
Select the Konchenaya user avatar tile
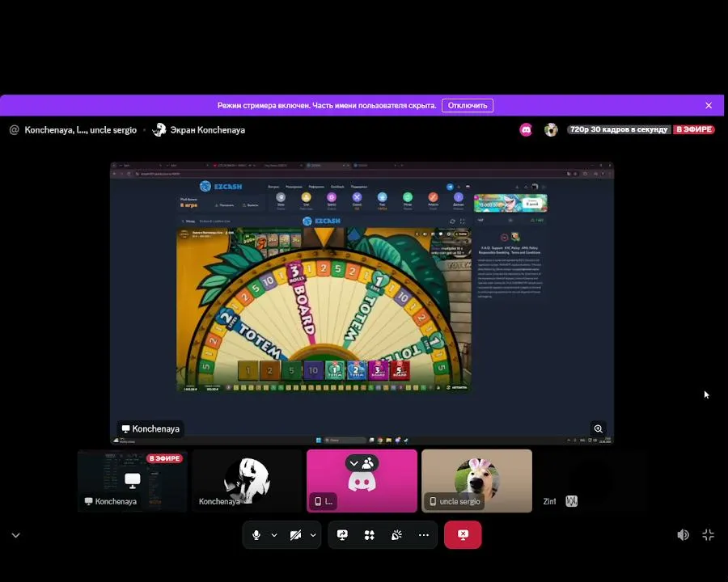coord(247,481)
